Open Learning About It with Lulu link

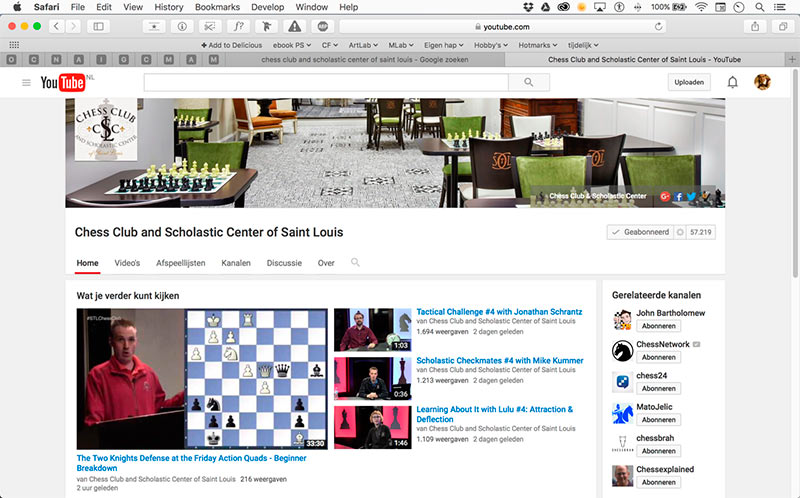494,414
